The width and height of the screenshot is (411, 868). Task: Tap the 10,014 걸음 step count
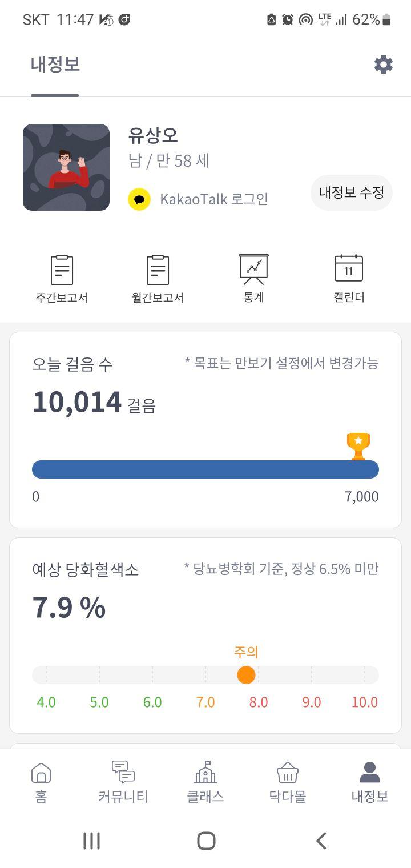[94, 402]
